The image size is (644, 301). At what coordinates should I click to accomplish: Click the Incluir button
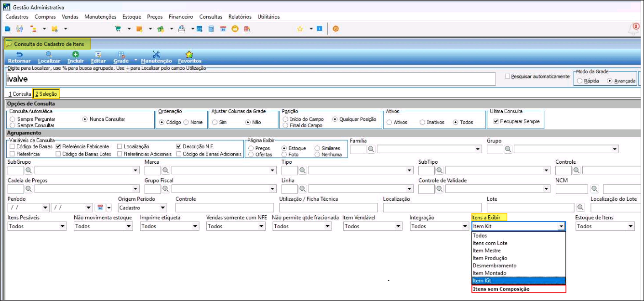click(76, 57)
